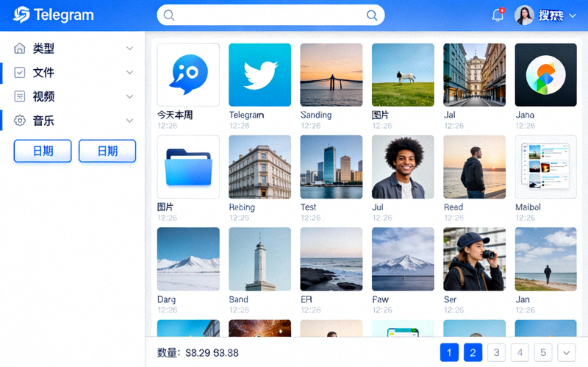This screenshot has width=588, height=367.
Task: Open the lighthouse thumbnail labeled Sand
Action: (x=259, y=259)
